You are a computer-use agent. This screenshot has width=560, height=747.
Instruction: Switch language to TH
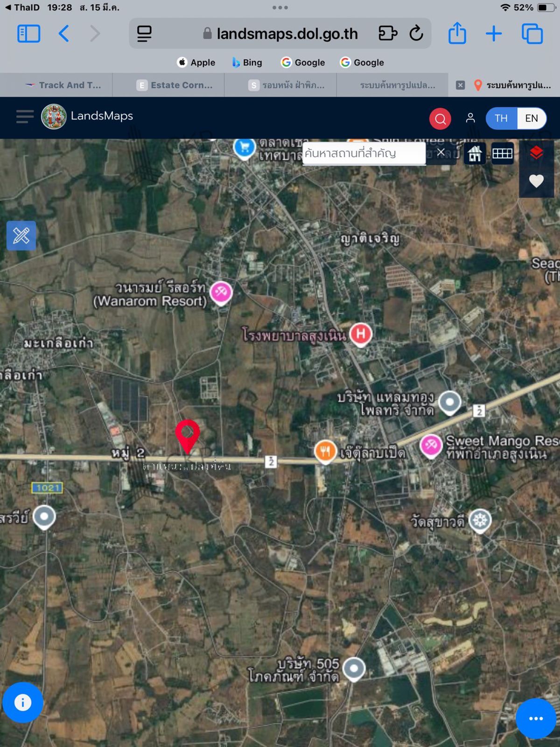click(501, 118)
